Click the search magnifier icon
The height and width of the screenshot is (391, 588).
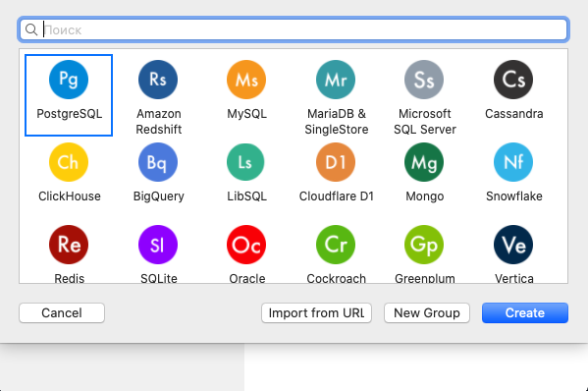[x=31, y=29]
